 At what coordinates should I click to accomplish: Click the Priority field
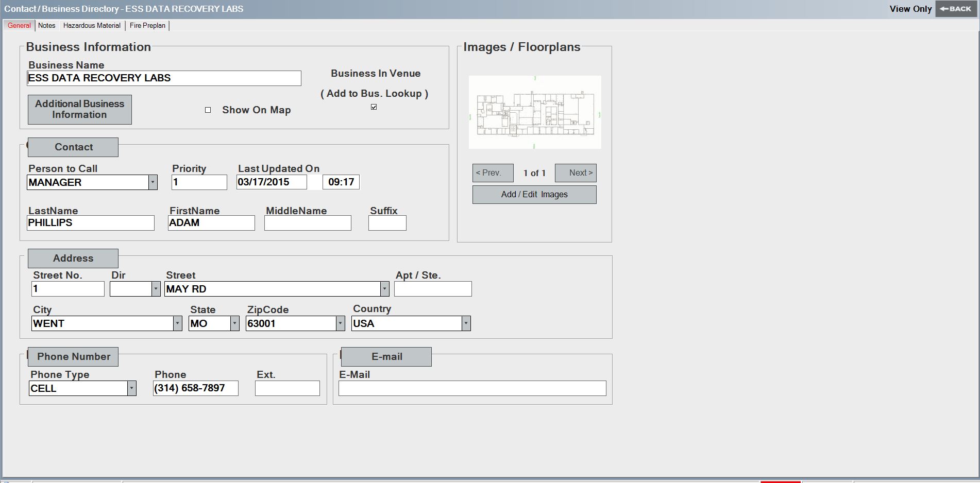(199, 182)
